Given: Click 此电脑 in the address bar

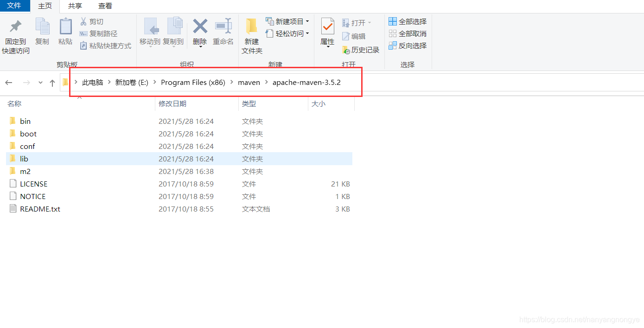Looking at the screenshot, I should point(92,82).
